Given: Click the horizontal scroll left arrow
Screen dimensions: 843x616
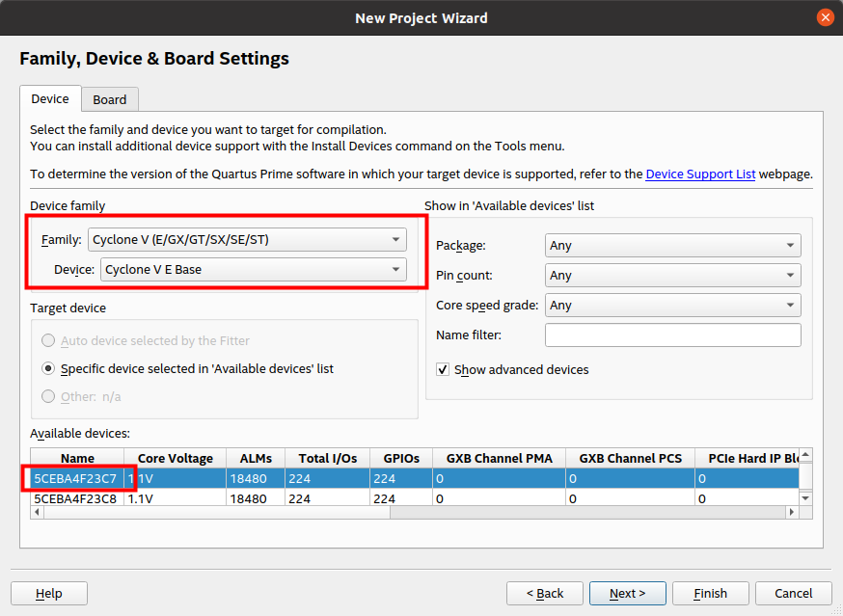Looking at the screenshot, I should [37, 512].
